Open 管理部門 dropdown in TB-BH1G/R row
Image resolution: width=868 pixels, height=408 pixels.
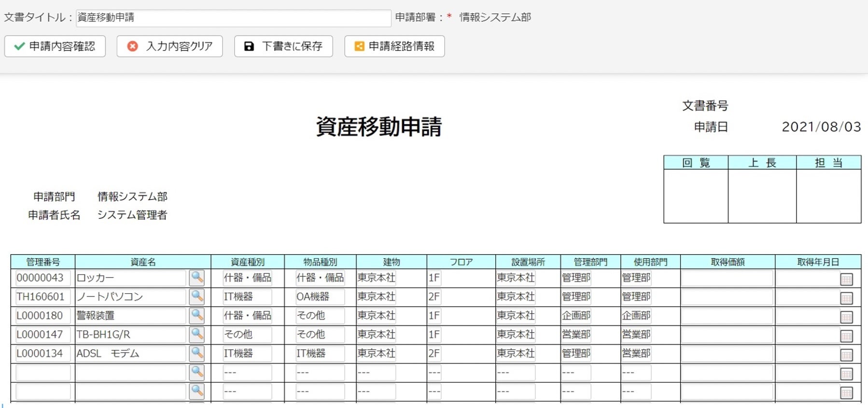[x=576, y=334]
